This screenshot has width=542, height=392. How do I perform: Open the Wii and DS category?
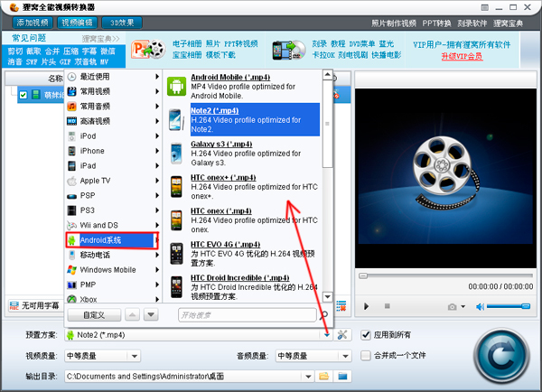[113, 225]
